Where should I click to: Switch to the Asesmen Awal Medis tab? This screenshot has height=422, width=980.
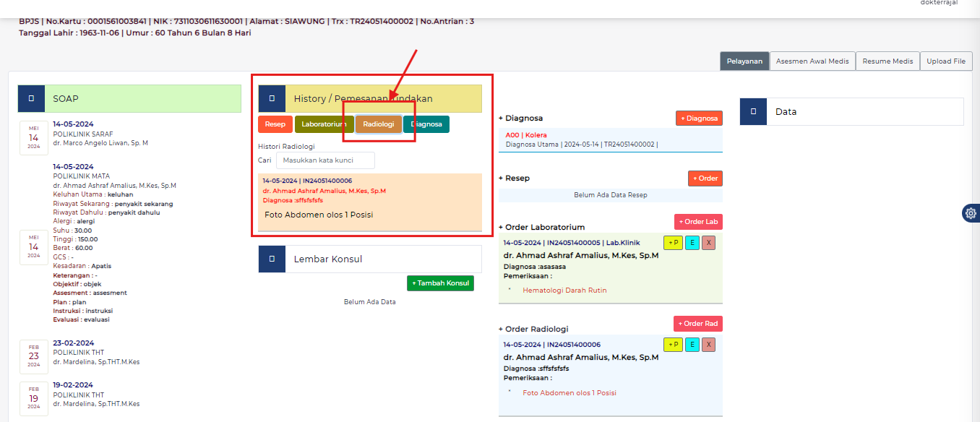click(812, 61)
